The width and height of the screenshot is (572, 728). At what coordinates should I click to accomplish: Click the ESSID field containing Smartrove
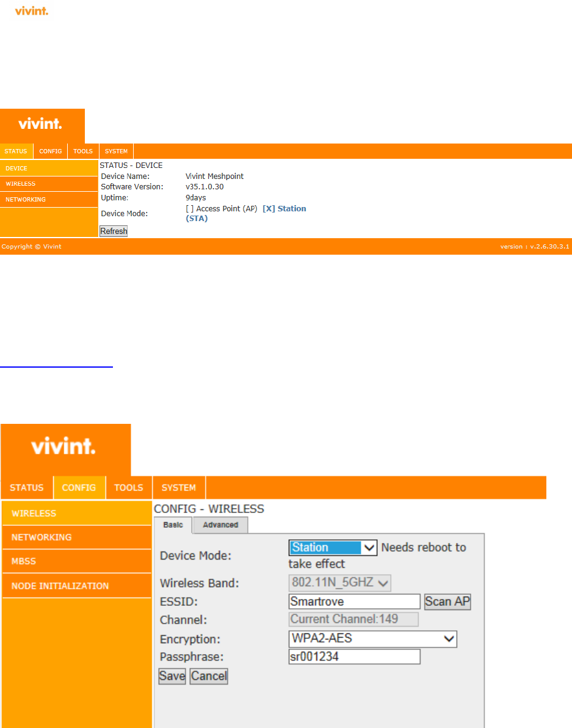click(x=355, y=602)
